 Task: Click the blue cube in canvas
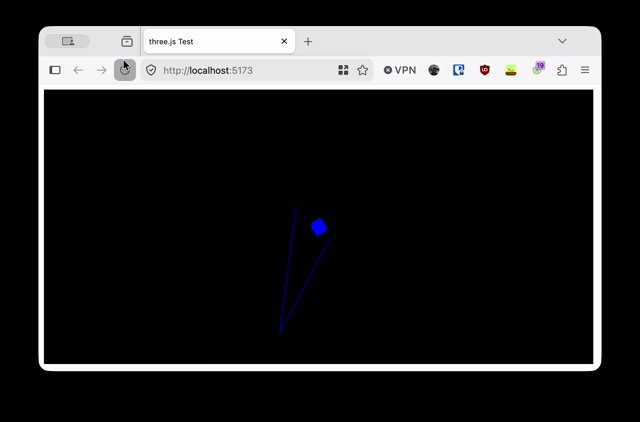319,227
